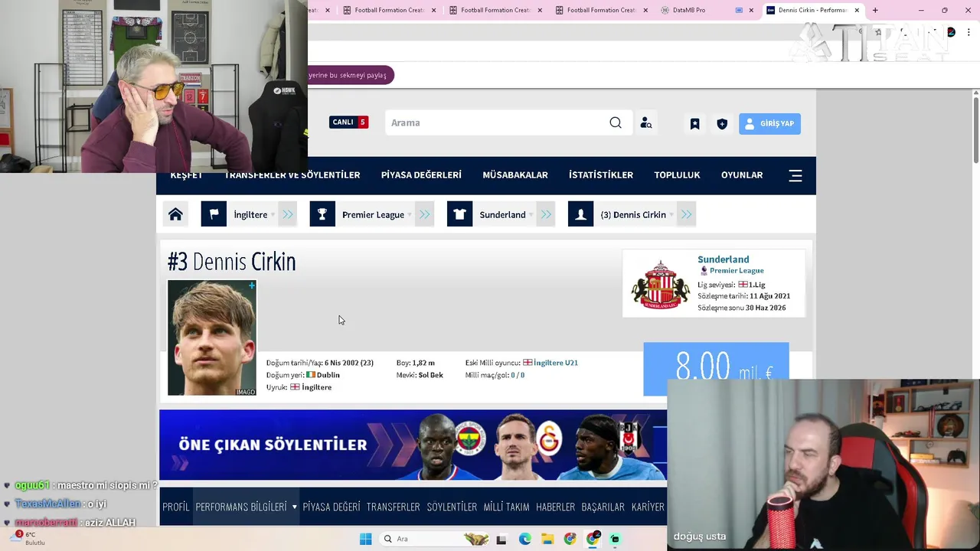Click the Premier League link under Sunderland
980x551 pixels.
[x=737, y=271]
